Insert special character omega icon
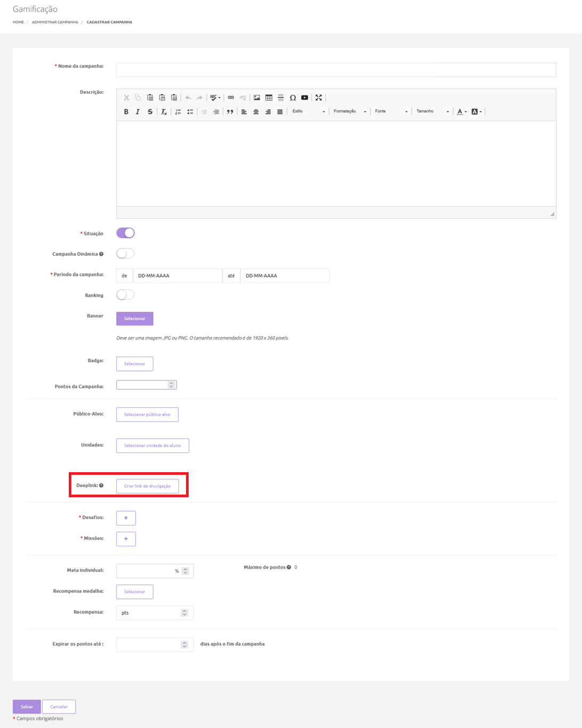This screenshot has width=582, height=728. (293, 98)
